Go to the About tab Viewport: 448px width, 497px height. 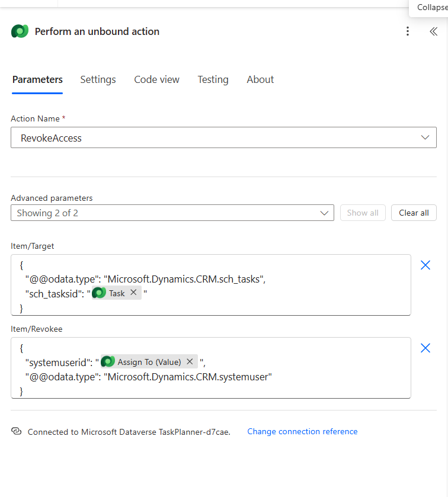click(x=260, y=79)
